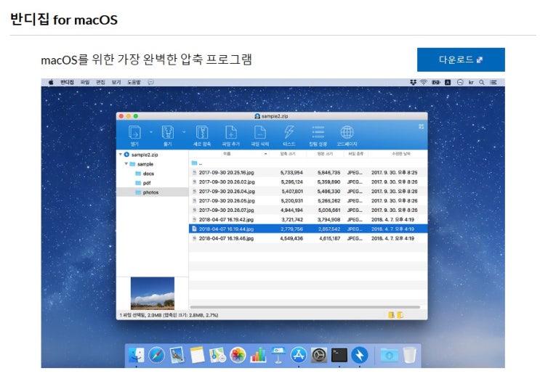540x392 pixels.
Task: Click the Wi-Fi menu bar icon
Action: (424, 82)
